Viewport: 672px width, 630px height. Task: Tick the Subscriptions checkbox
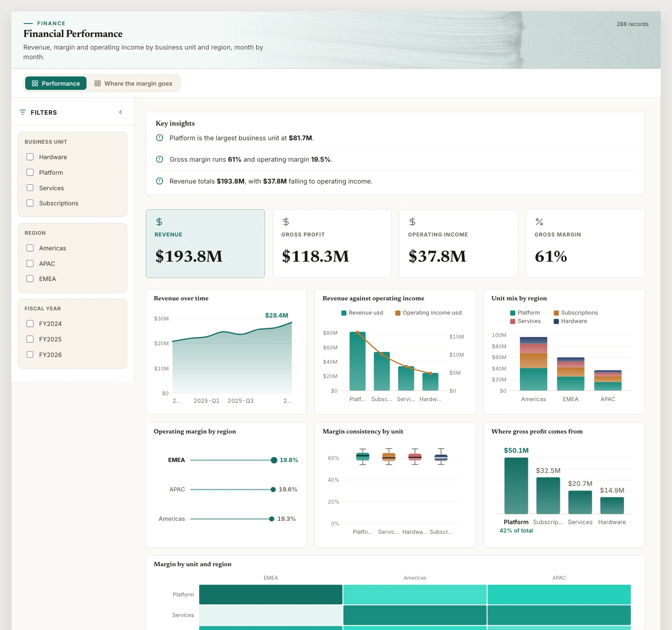tap(30, 203)
